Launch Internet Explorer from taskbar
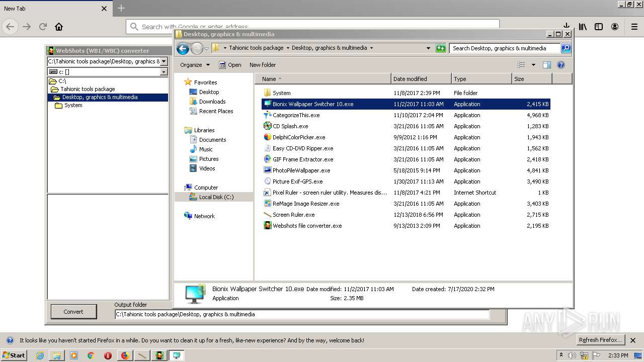The width and height of the screenshot is (644, 362). 40,355
